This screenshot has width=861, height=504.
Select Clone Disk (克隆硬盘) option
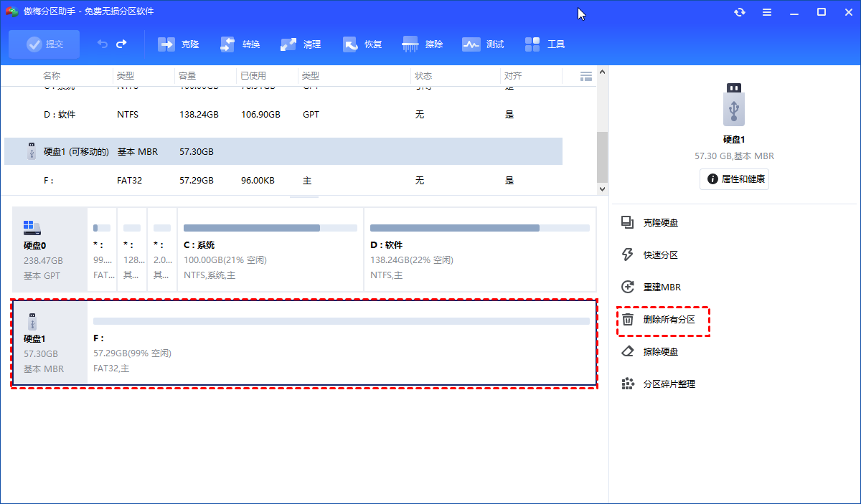660,223
